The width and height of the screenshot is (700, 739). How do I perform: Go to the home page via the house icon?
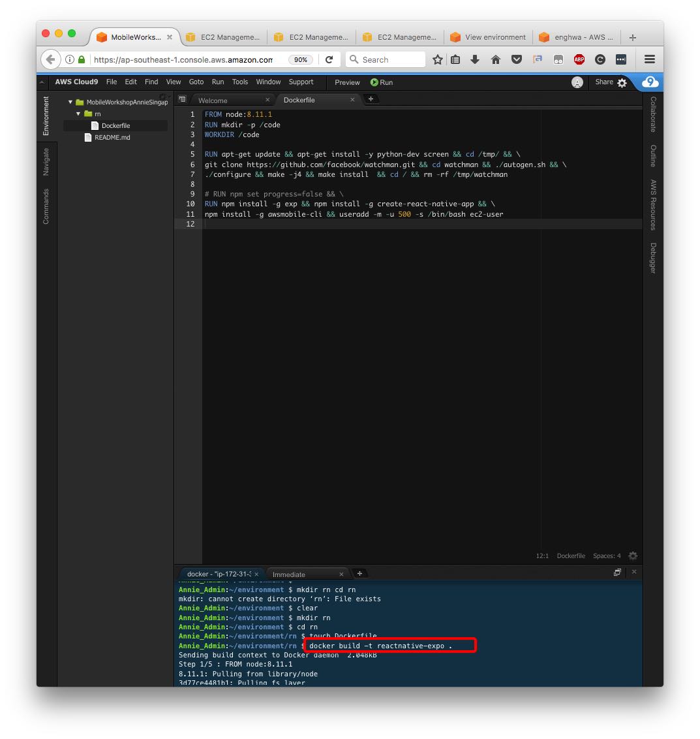(496, 60)
